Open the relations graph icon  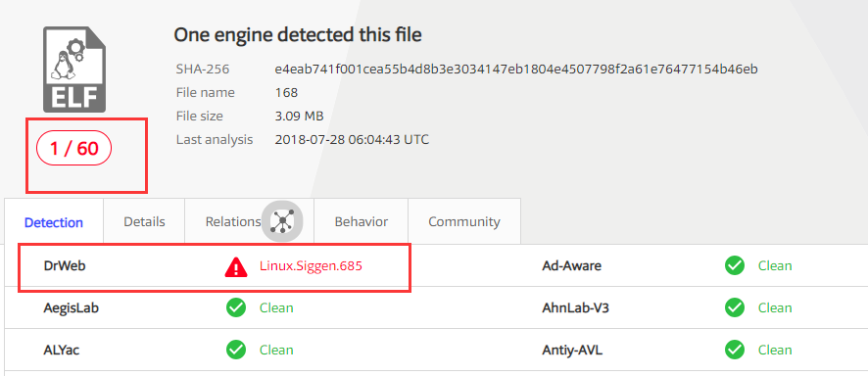282,221
